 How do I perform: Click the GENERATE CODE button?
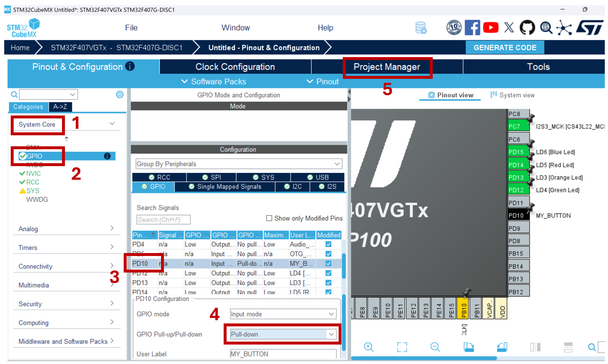tap(505, 48)
